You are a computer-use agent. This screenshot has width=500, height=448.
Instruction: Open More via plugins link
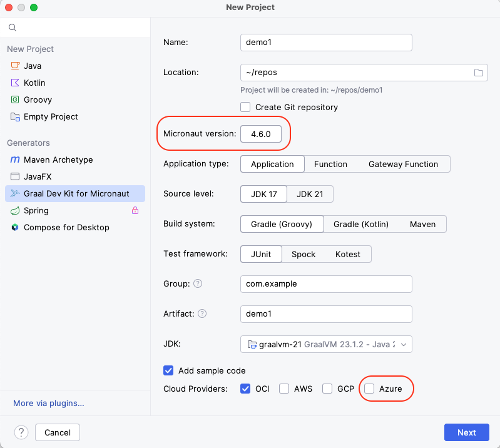click(x=49, y=403)
